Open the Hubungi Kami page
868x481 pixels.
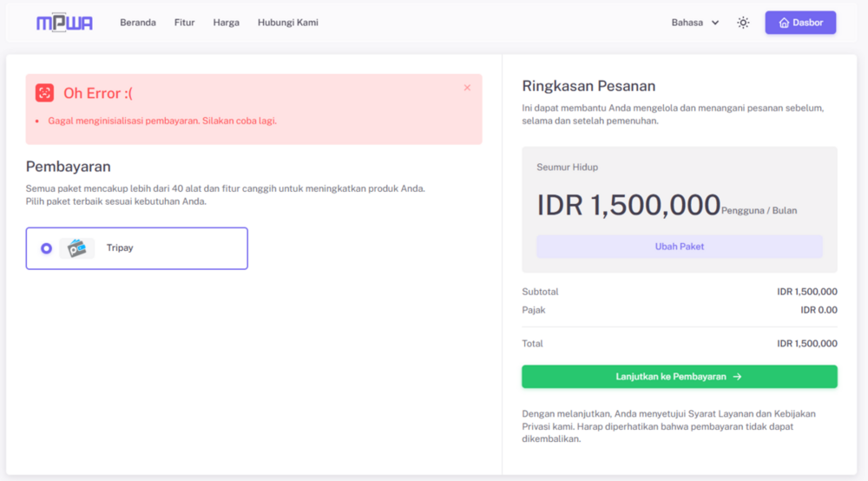click(288, 23)
